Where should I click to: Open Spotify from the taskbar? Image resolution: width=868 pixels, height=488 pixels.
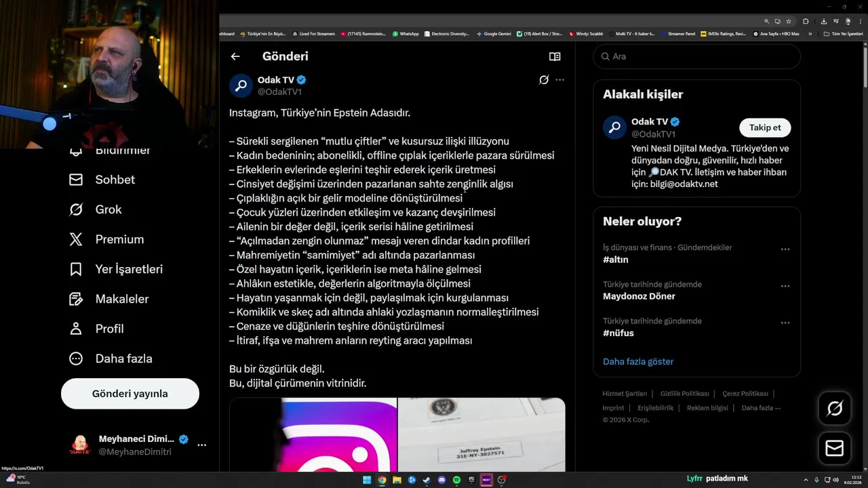coord(456,480)
